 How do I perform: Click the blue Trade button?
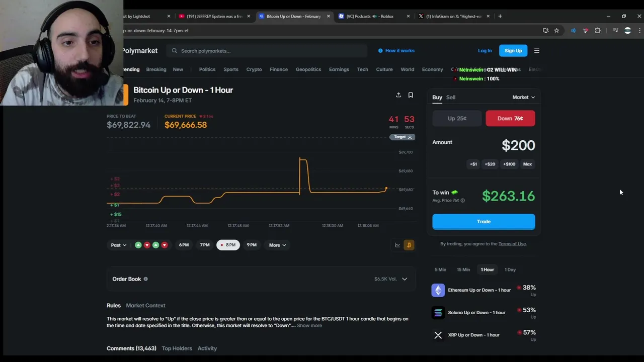[x=484, y=222]
